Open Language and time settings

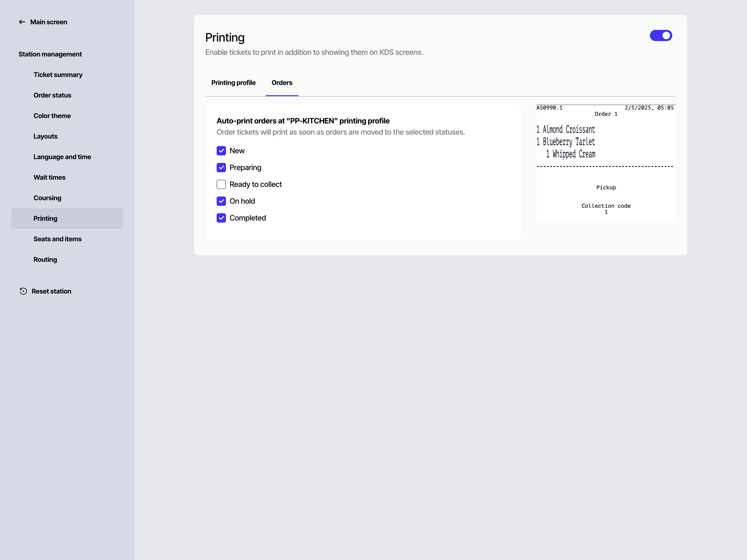coord(62,157)
